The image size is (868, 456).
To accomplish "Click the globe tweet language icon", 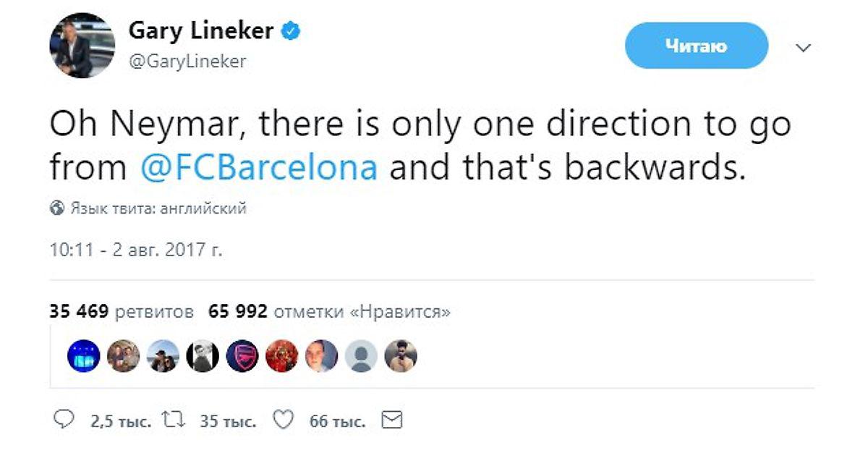I will pyautogui.click(x=56, y=209).
